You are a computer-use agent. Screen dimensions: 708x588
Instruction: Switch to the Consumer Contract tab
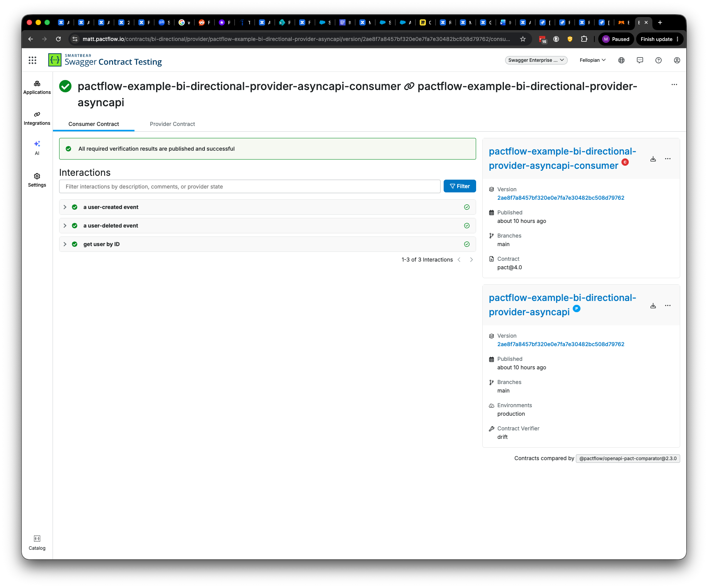(x=94, y=124)
